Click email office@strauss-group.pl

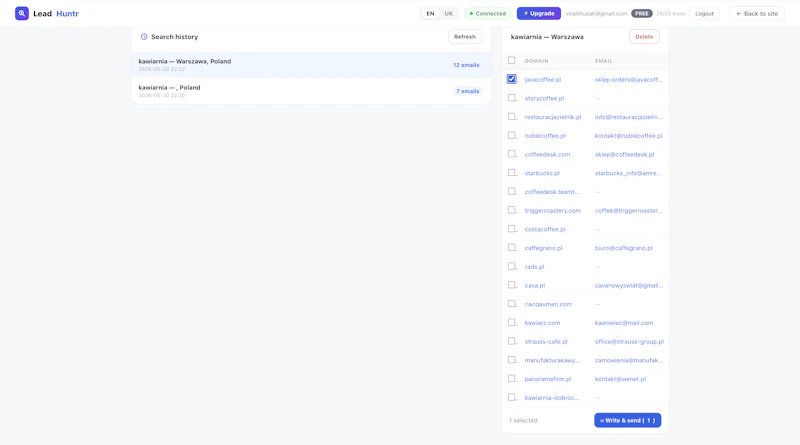click(629, 341)
